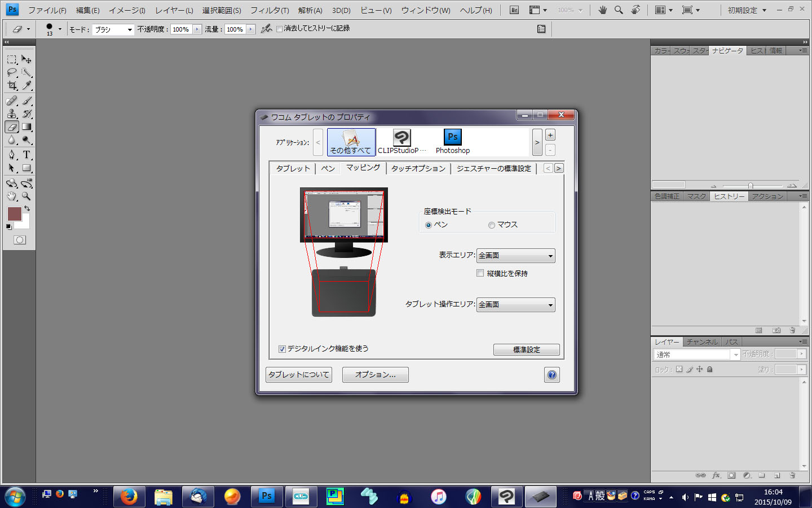
Task: Select the Crop tool in toolbox
Action: pos(12,86)
